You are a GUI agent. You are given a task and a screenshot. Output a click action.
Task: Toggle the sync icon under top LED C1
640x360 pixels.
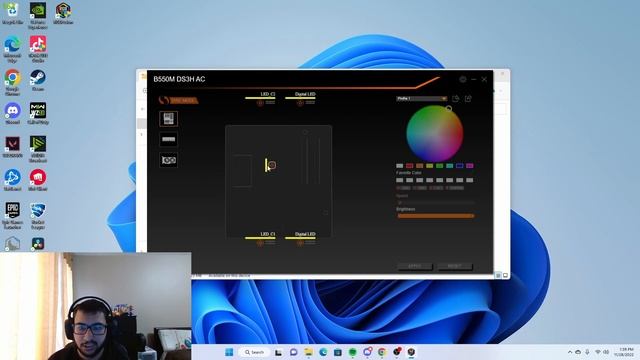tap(260, 103)
